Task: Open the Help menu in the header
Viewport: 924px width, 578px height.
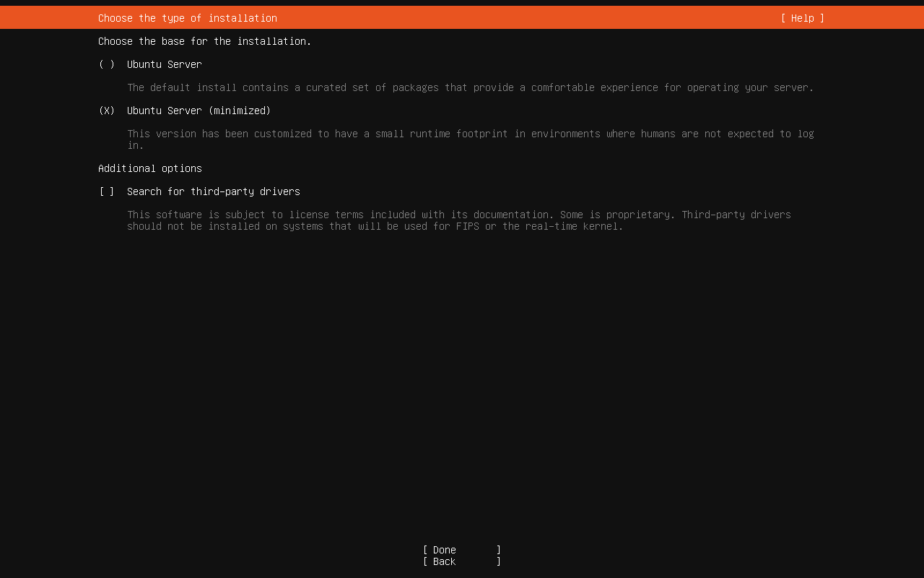Action: tap(801, 18)
